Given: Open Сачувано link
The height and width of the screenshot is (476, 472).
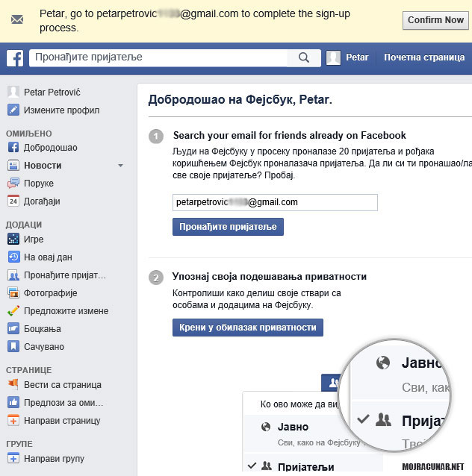Looking at the screenshot, I should 44,347.
